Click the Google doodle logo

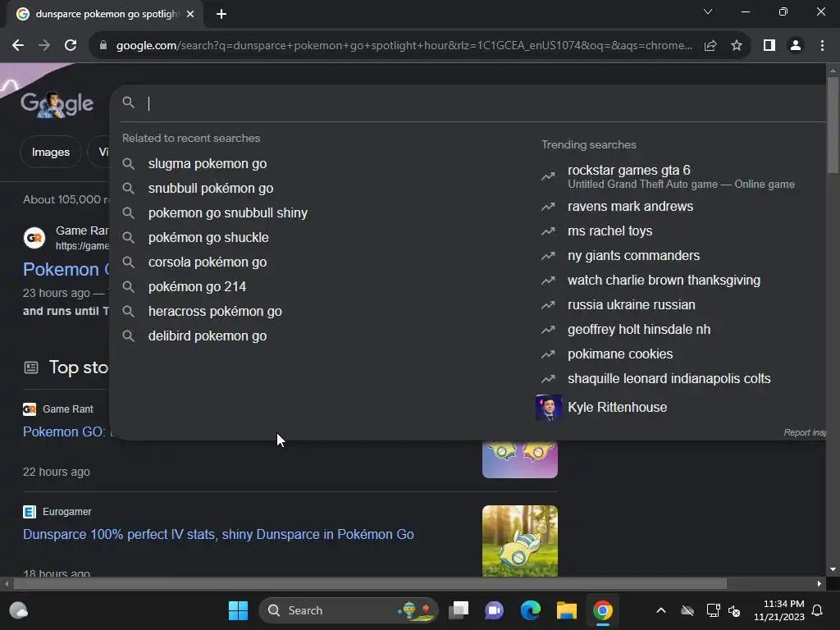click(57, 104)
